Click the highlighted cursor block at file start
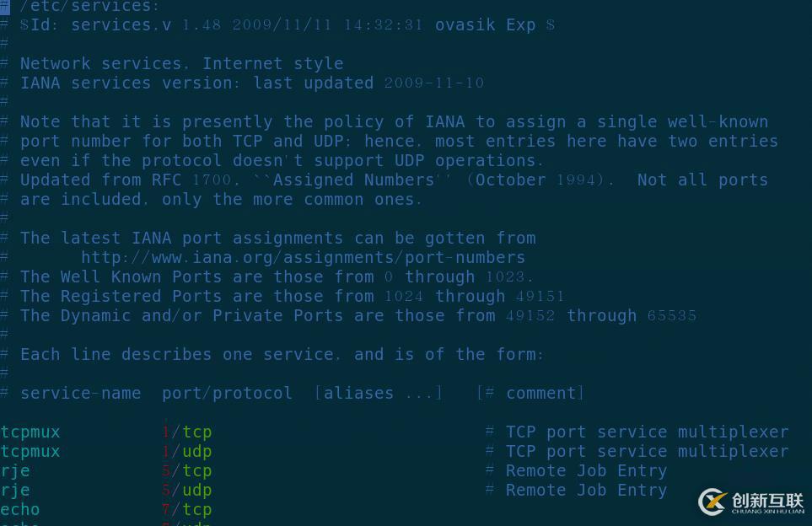 [x=5, y=7]
